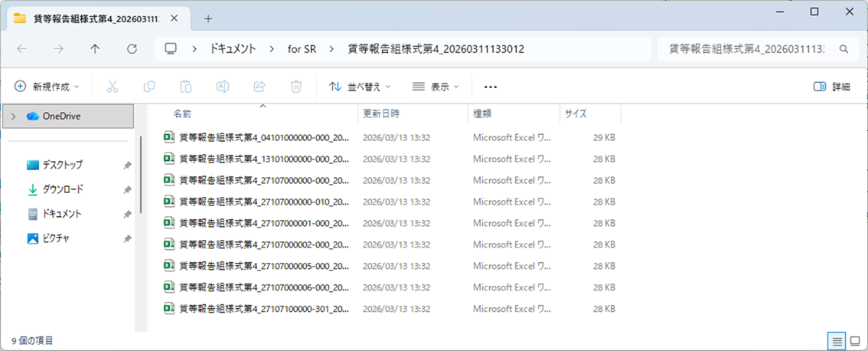Click the Copy icon in toolbar

pos(149,87)
